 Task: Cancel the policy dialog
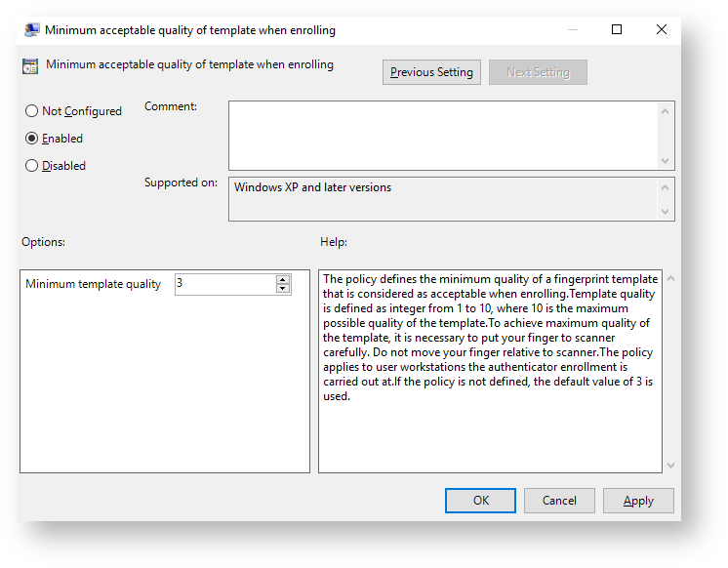[559, 501]
